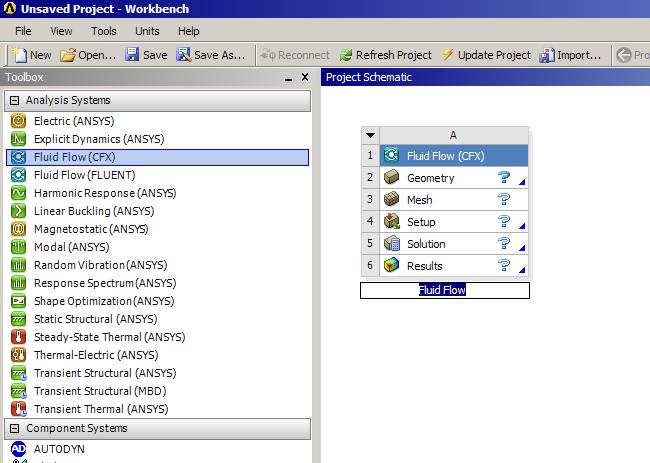The image size is (650, 463).
Task: Click the Update Project button
Action: [485, 55]
